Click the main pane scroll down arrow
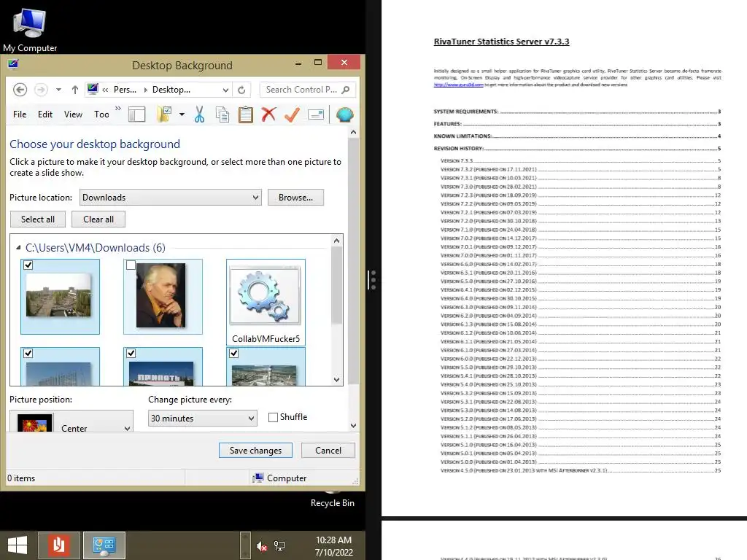The image size is (747, 560). tap(353, 425)
